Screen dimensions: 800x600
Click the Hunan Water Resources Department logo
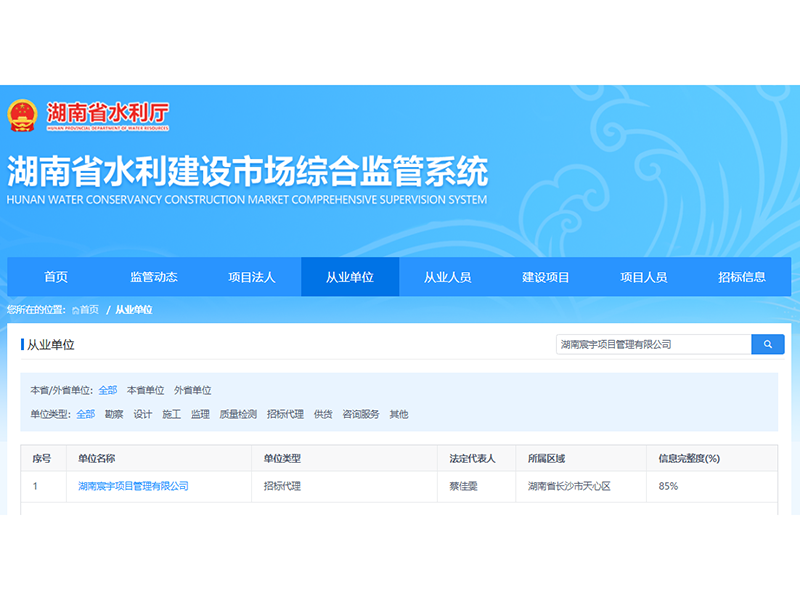pyautogui.click(x=88, y=115)
